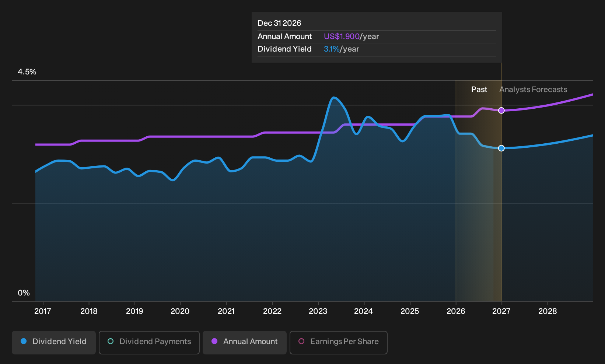This screenshot has width=605, height=364.
Task: Enable the Earnings Per Share series
Action: tap(339, 342)
